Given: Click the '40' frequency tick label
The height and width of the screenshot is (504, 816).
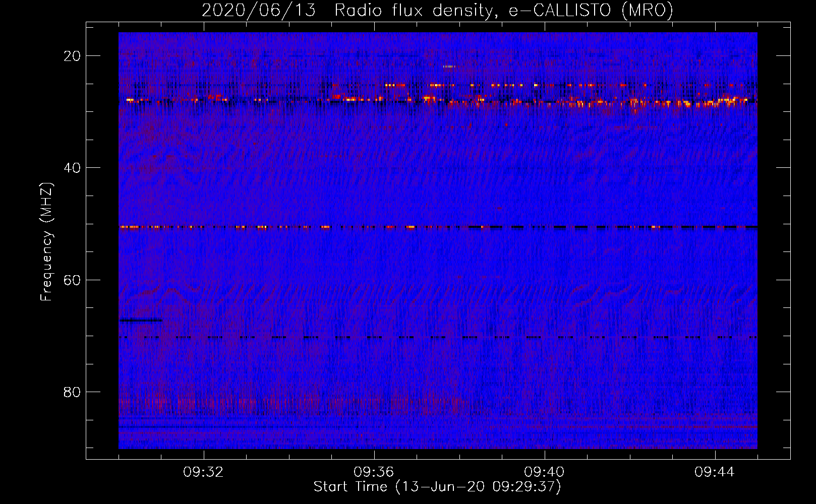Looking at the screenshot, I should 73,168.
